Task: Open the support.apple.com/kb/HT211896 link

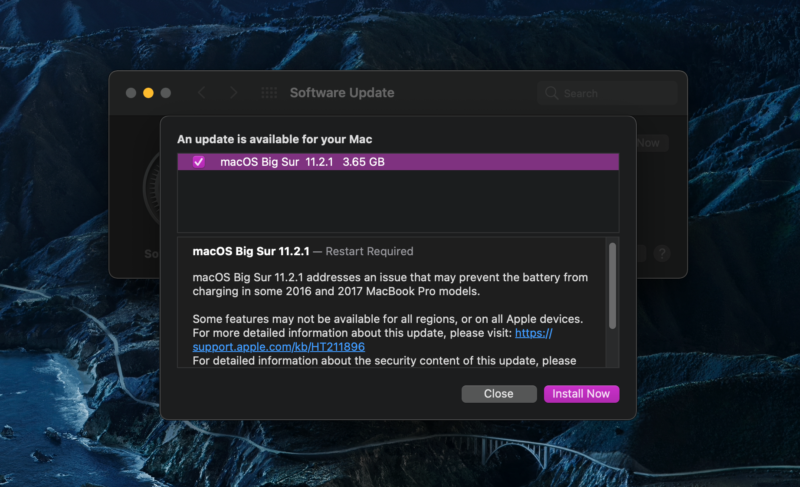Action: [278, 346]
